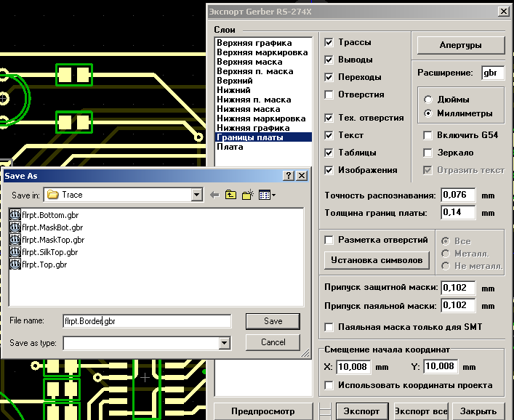Select the Миллиметры radio button

pos(428,113)
